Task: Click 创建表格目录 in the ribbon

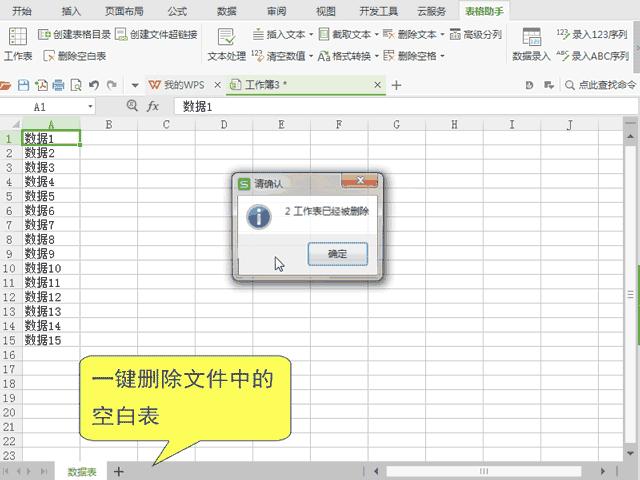Action: click(x=74, y=34)
